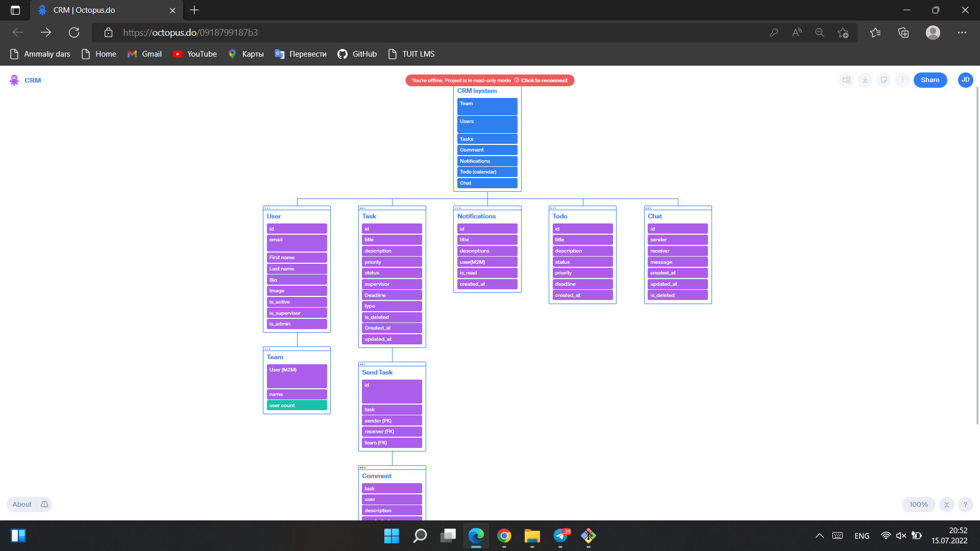The width and height of the screenshot is (980, 551).
Task: Click the 'Send Task' block title
Action: pos(377,372)
